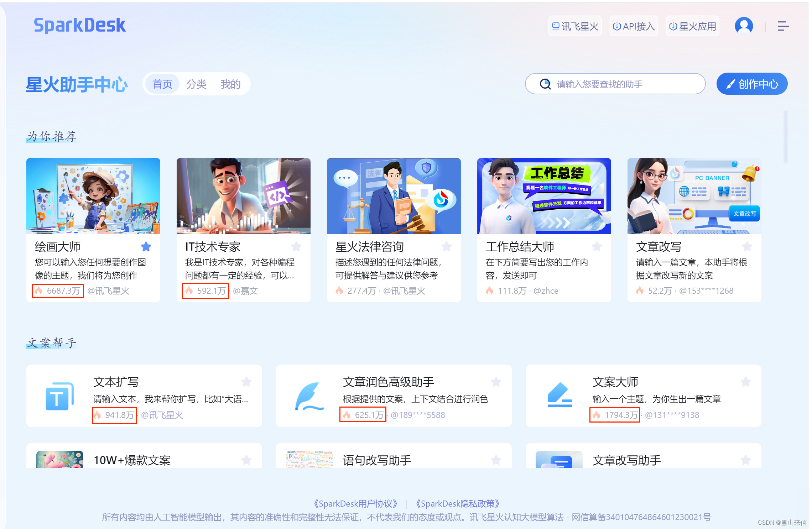This screenshot has height=529, width=812.
Task: Open the SparkDesk隐私政策 link
Action: point(458,504)
